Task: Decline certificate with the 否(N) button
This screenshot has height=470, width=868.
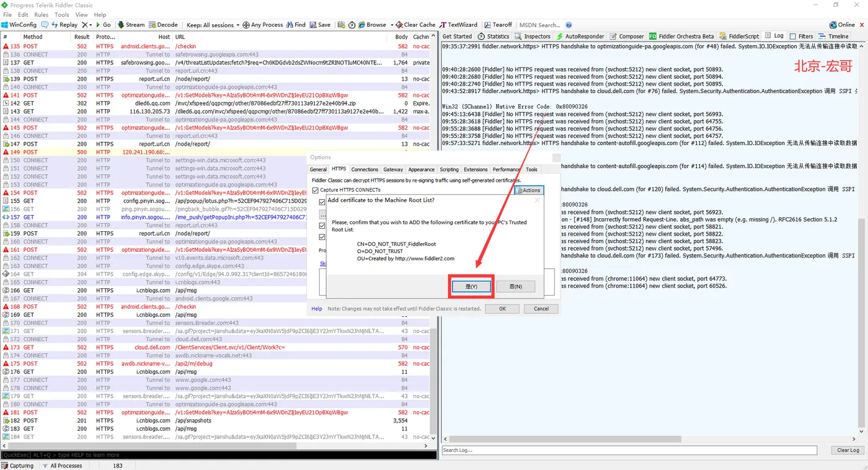Action: (x=515, y=286)
